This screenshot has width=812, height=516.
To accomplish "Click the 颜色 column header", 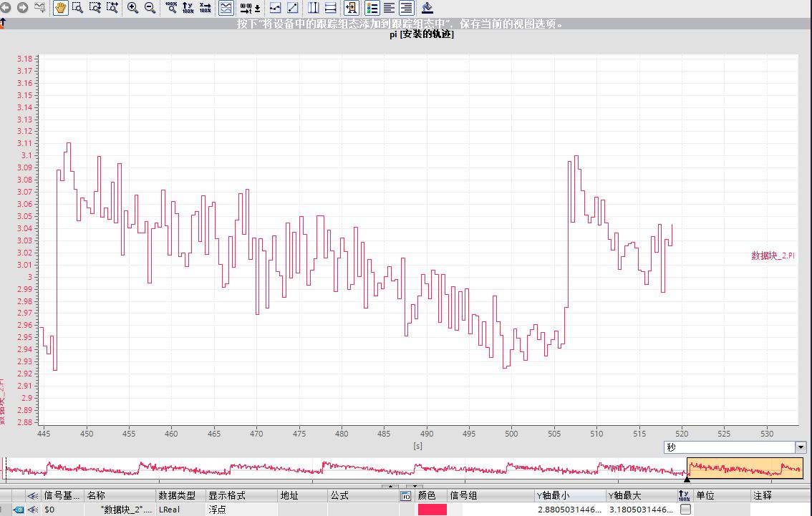I will pos(427,495).
